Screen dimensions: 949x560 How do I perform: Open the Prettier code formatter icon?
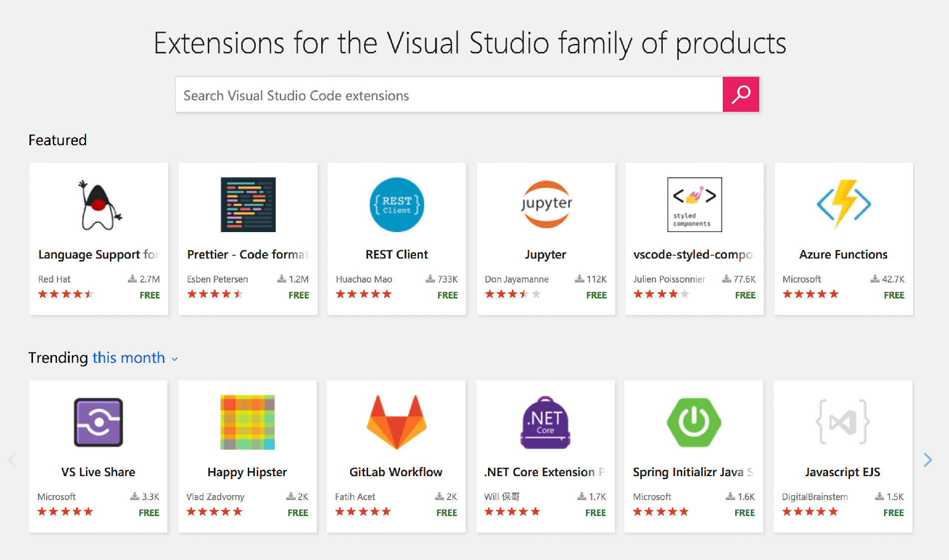(x=248, y=205)
